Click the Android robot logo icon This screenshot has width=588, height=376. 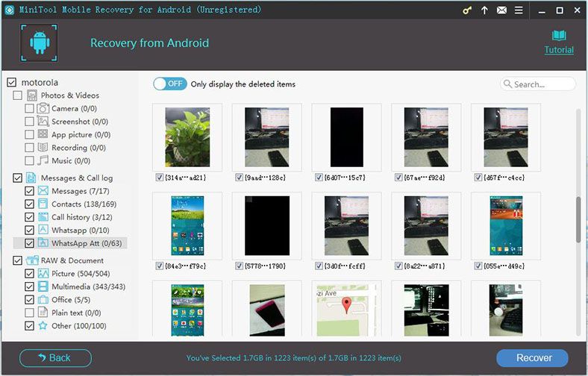point(39,43)
